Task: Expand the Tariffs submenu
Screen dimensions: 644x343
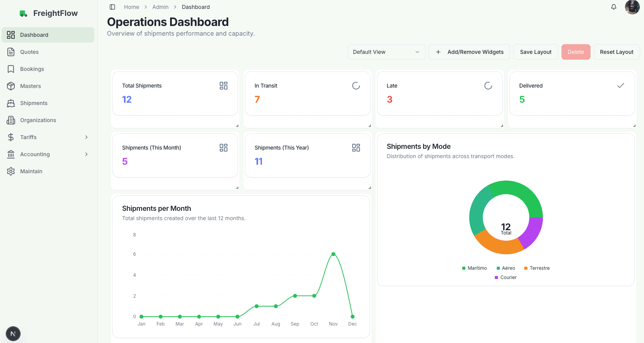Action: tap(86, 137)
